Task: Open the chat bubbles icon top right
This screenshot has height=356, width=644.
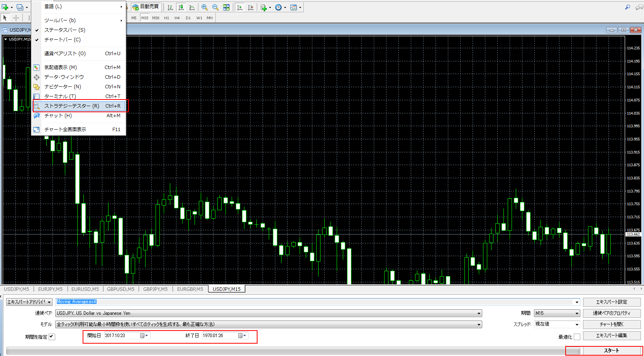Action: 639,7
